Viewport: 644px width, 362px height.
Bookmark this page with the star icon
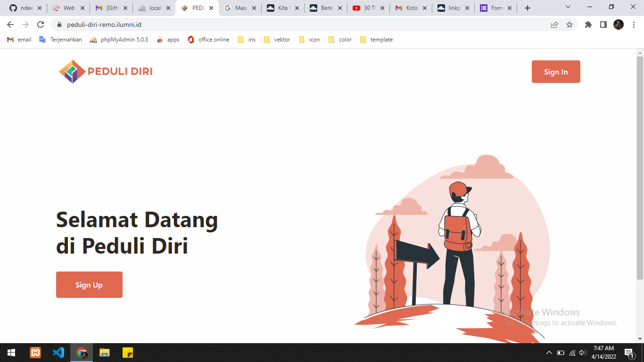point(570,25)
